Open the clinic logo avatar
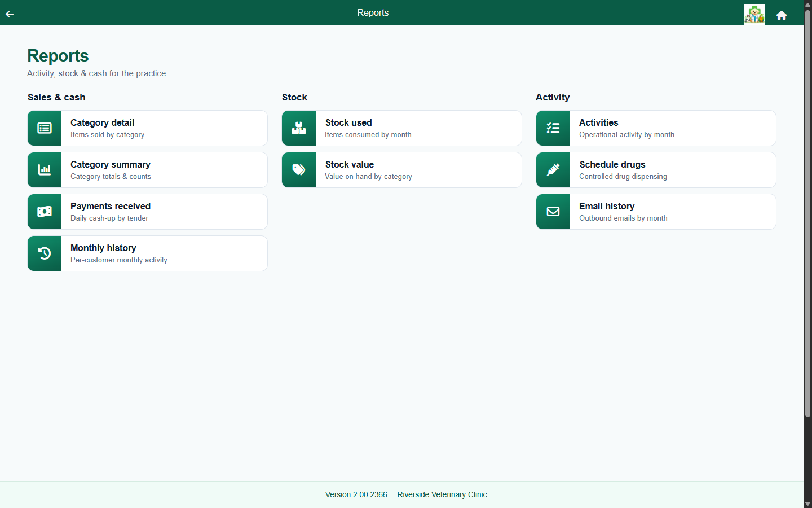The image size is (812, 508). pyautogui.click(x=754, y=14)
